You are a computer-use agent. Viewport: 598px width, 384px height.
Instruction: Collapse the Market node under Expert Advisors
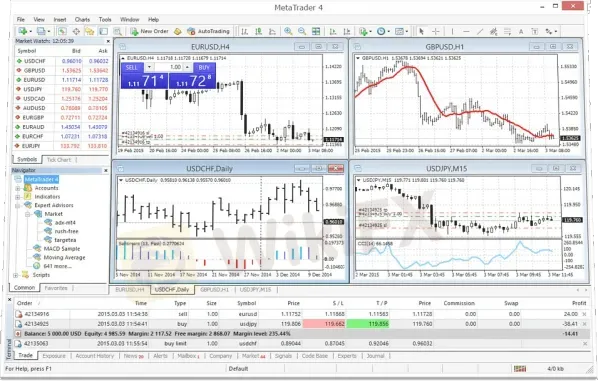pos(27,214)
